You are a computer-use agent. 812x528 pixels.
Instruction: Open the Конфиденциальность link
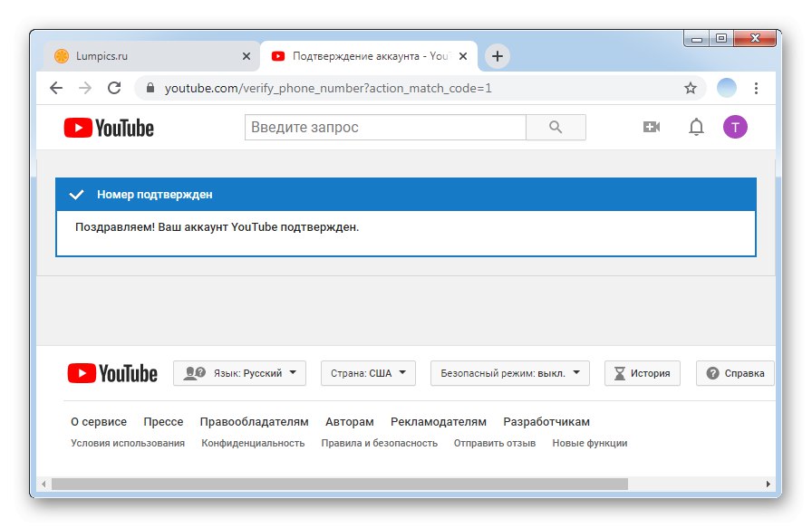[253, 443]
